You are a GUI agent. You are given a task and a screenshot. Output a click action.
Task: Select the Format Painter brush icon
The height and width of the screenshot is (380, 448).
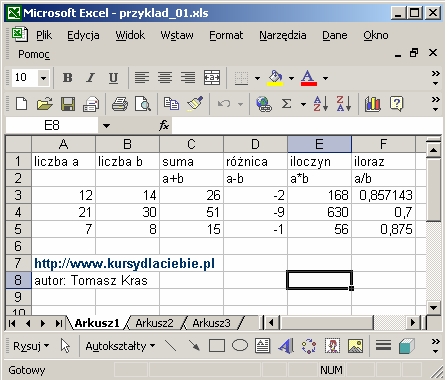click(195, 104)
